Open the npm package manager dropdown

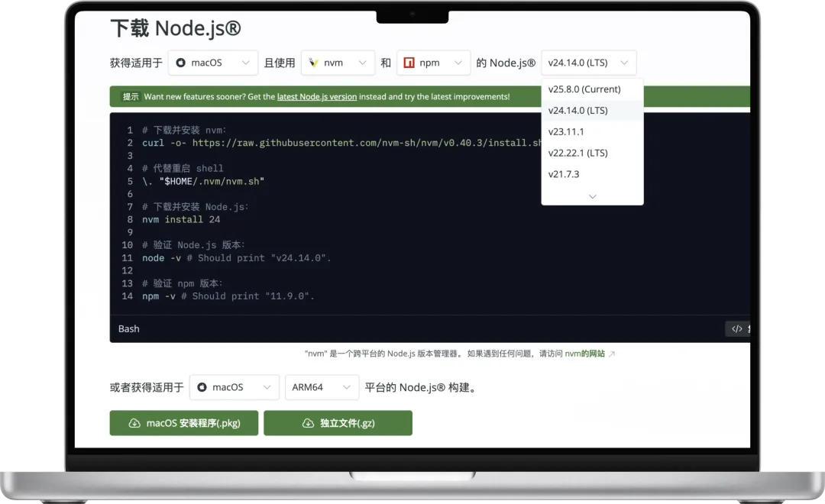pyautogui.click(x=434, y=63)
